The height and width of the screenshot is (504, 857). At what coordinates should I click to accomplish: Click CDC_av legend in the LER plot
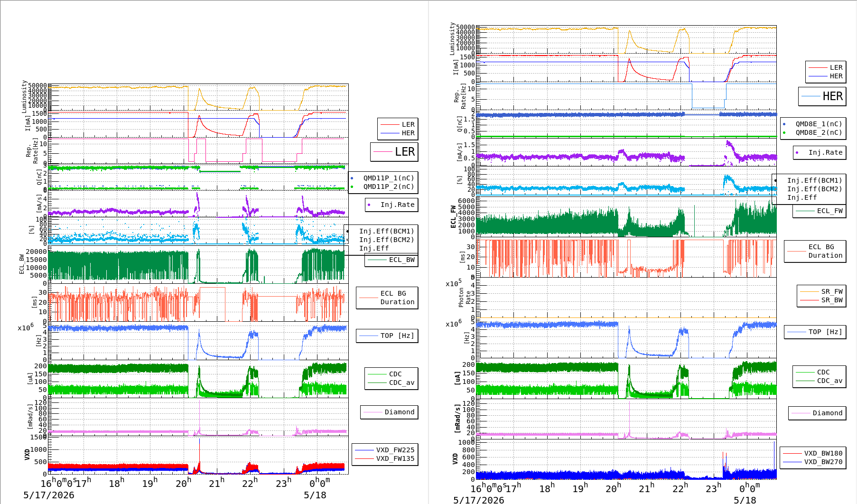pos(401,383)
